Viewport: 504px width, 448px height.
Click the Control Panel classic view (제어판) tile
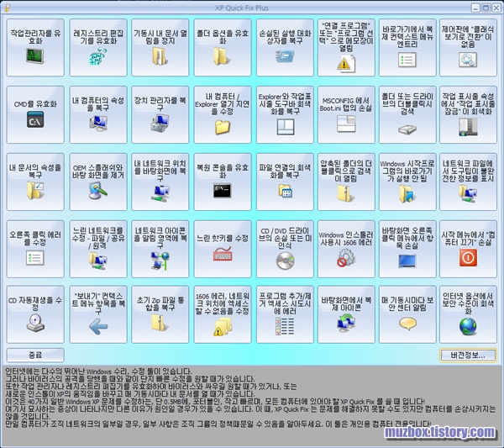[x=469, y=47]
